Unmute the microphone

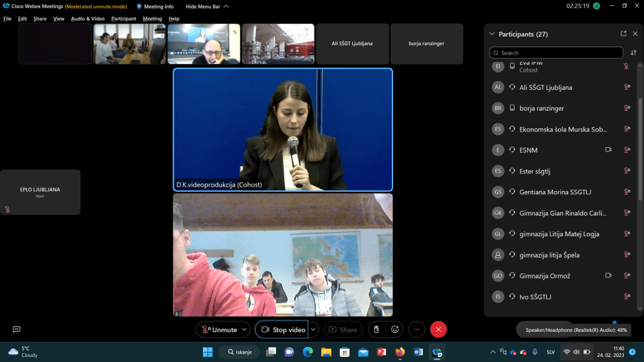pos(219,329)
